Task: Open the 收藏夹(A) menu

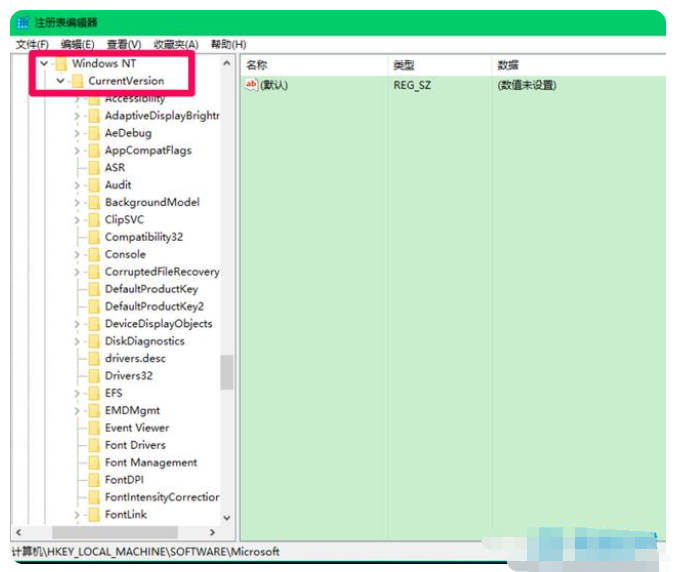Action: tap(176, 45)
